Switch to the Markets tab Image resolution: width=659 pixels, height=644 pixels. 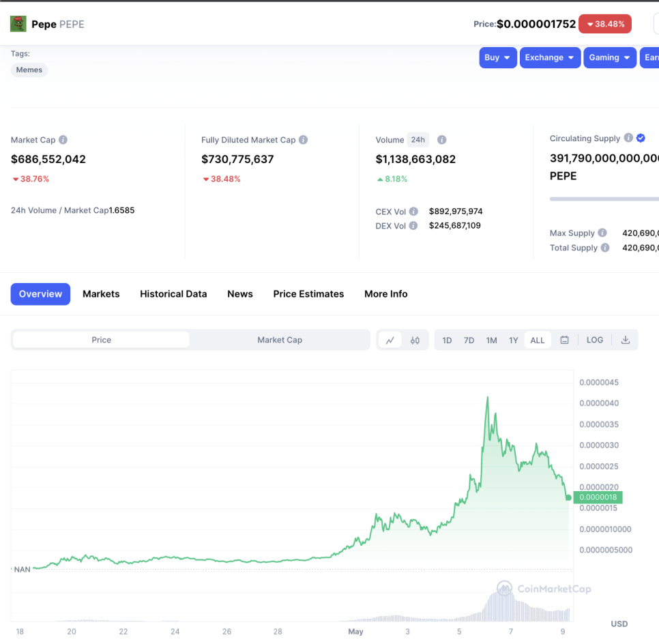(x=101, y=294)
